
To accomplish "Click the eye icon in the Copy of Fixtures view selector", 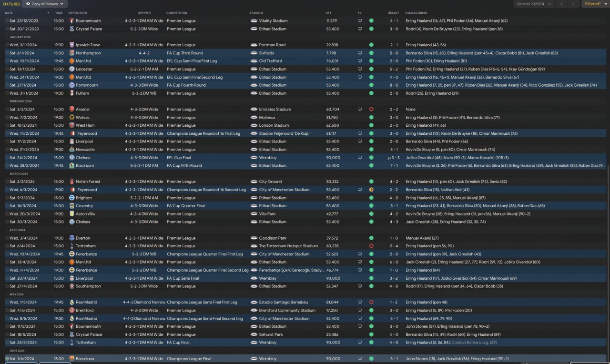I will click(28, 4).
